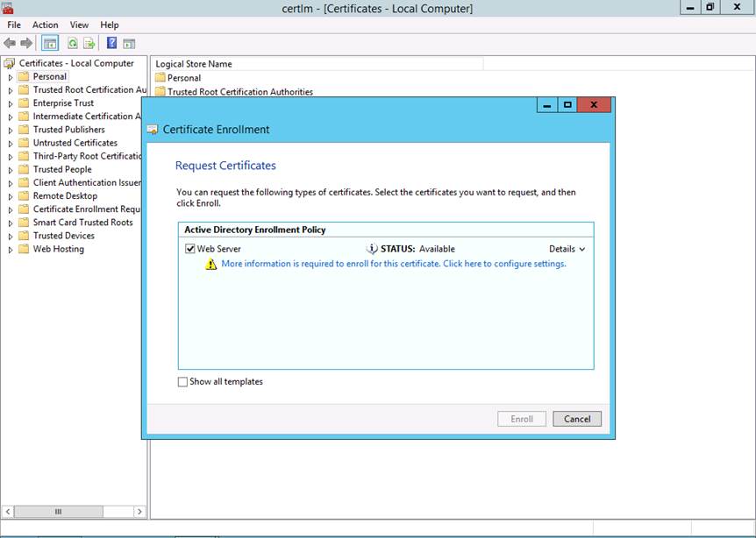The height and width of the screenshot is (538, 756).
Task: Open Help via the blue question mark icon
Action: 111,43
